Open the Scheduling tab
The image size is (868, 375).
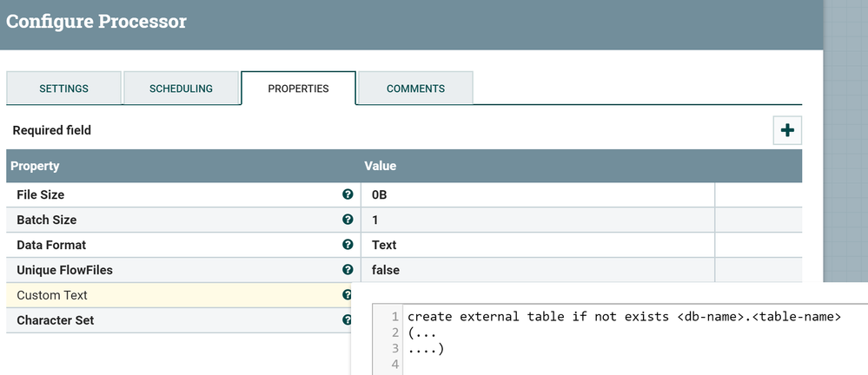pyautogui.click(x=181, y=89)
